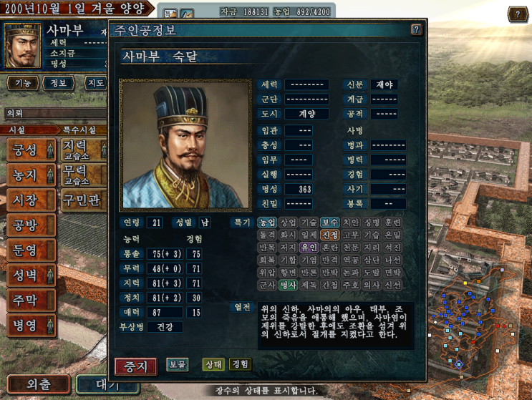Select the 농업 skill badge
The image size is (532, 400).
267,223
